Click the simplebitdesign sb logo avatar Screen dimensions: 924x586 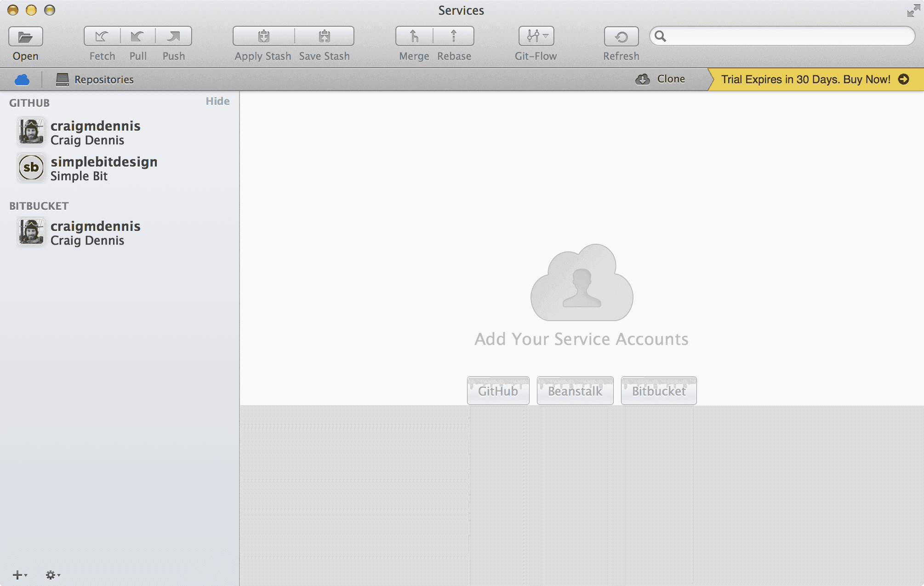(31, 167)
